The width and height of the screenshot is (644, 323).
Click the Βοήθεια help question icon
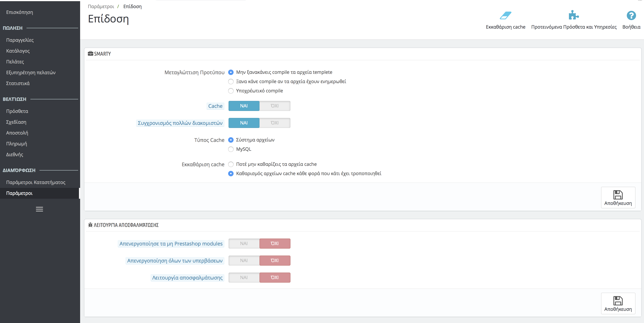(631, 15)
